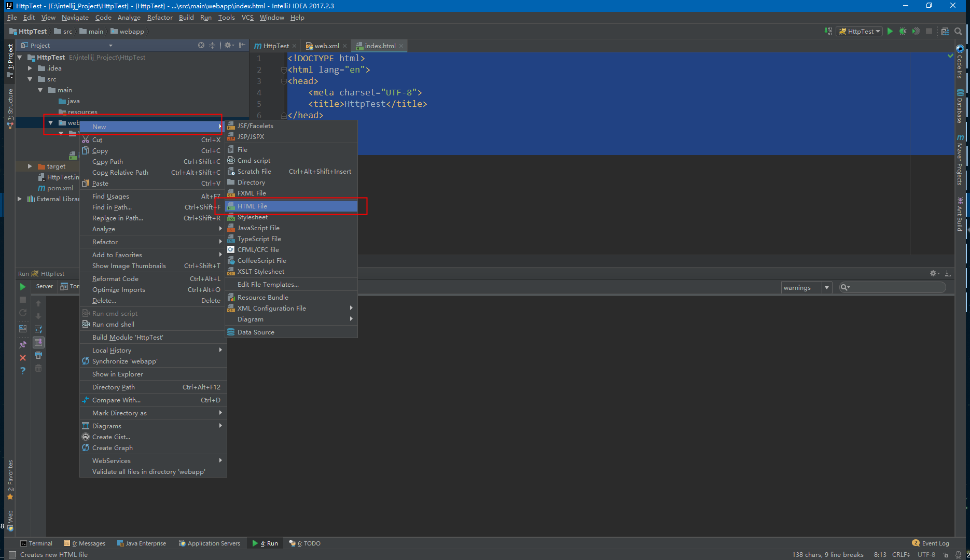This screenshot has width=970, height=560.
Task: Rerun the server in the Run panel
Action: pyautogui.click(x=23, y=313)
